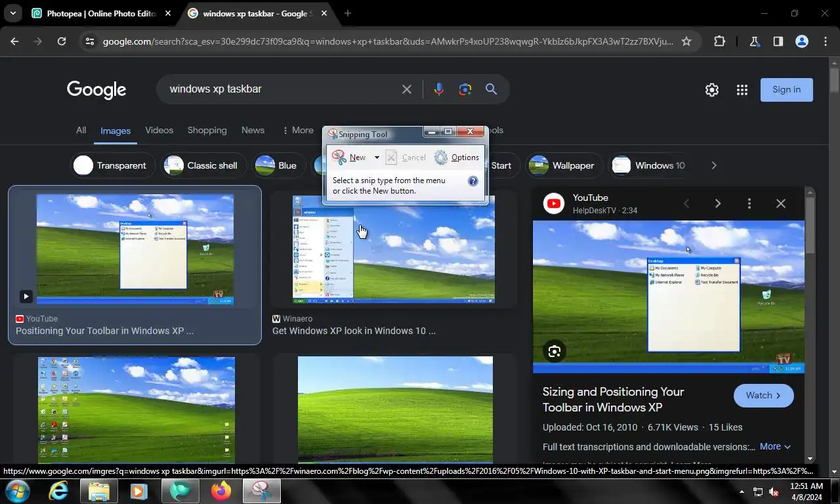Open Snipping Tool Options

point(457,157)
